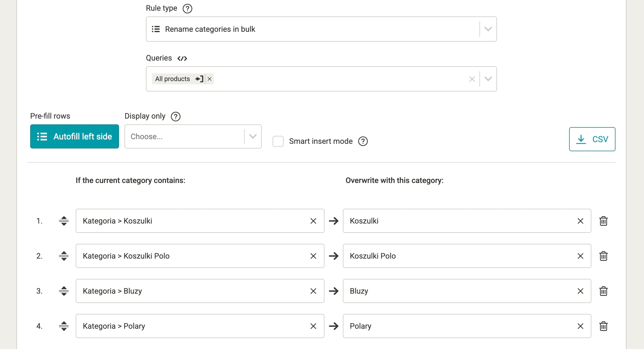Image resolution: width=644 pixels, height=349 pixels.
Task: Delete row 3 with trash icon
Action: coord(603,291)
